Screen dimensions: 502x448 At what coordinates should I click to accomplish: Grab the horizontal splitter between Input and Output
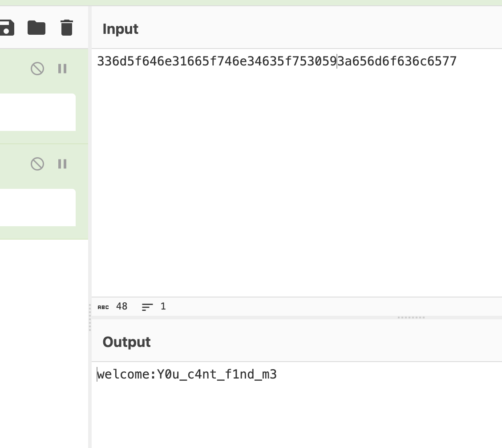[411, 318]
